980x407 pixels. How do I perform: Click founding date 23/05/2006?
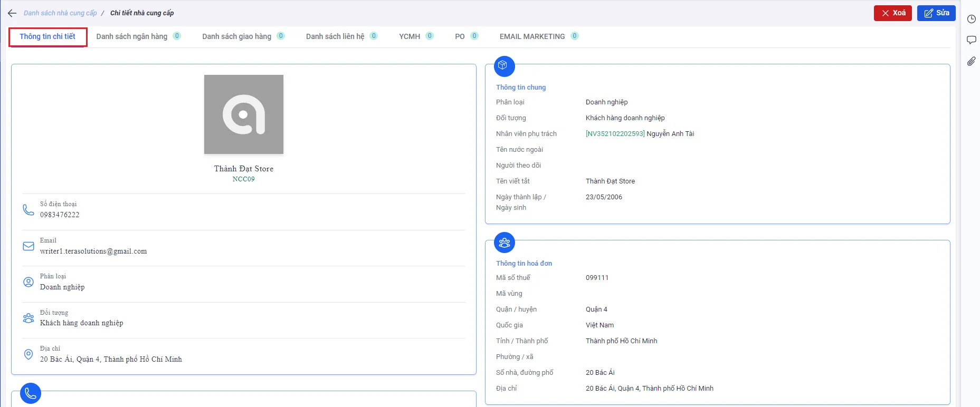point(604,197)
